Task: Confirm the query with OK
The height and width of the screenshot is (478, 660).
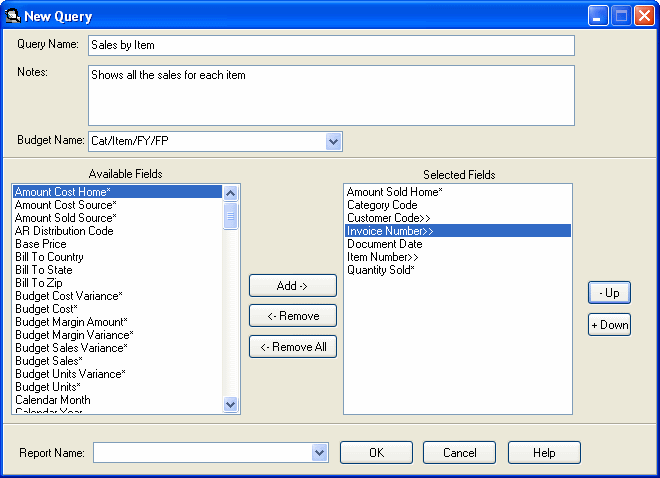Action: coord(376,453)
